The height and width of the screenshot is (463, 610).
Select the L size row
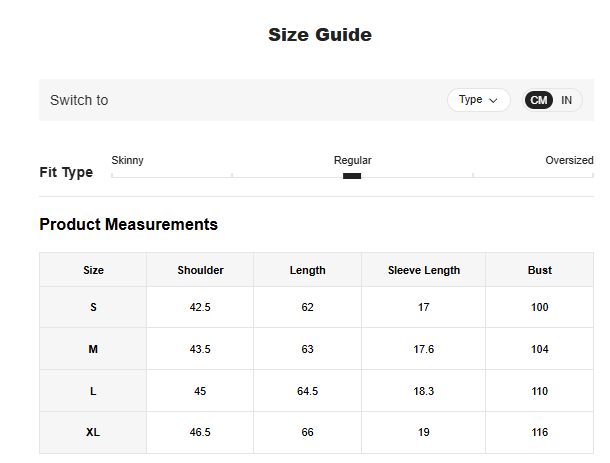93,391
